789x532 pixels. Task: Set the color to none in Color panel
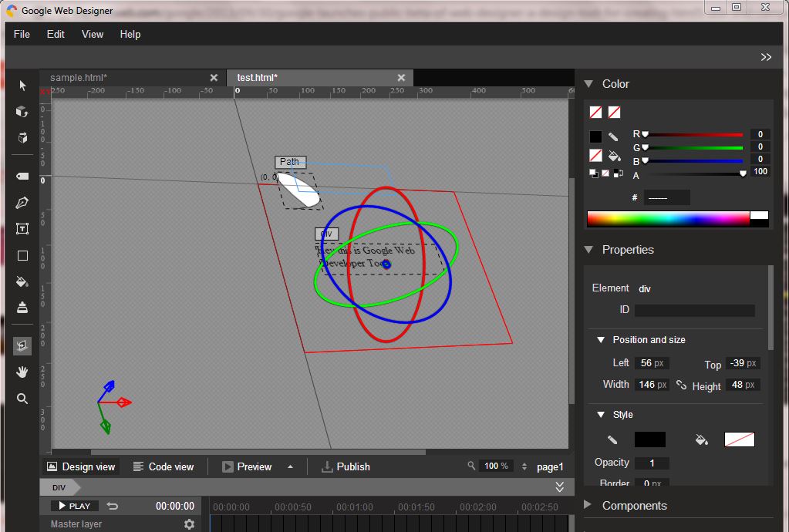[x=605, y=173]
